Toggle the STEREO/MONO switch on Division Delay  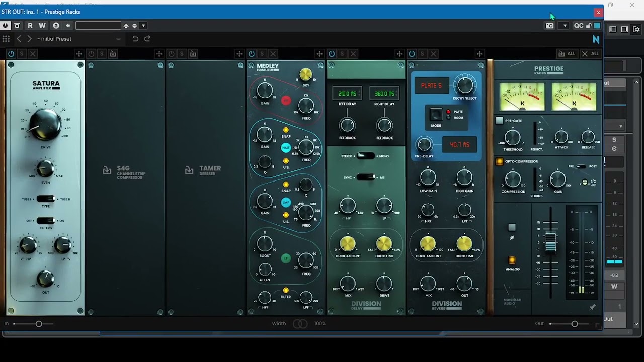click(366, 156)
